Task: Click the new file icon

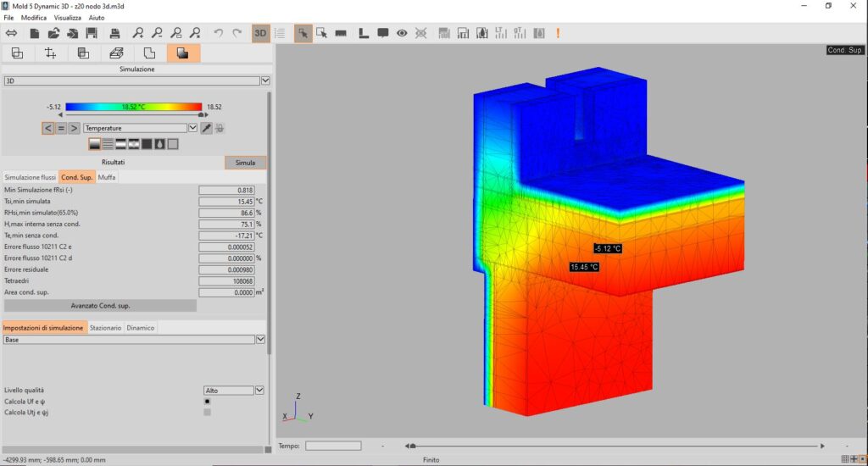Action: coord(34,33)
